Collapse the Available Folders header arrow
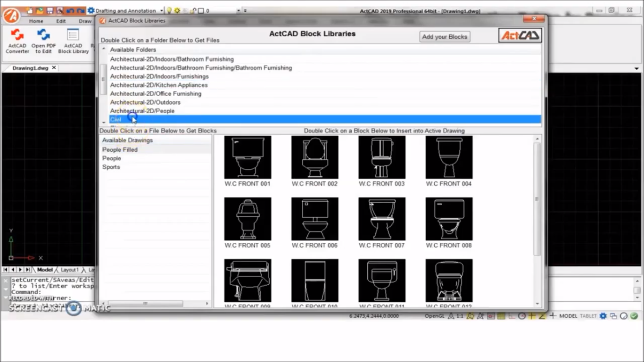The width and height of the screenshot is (644, 362). point(104,49)
